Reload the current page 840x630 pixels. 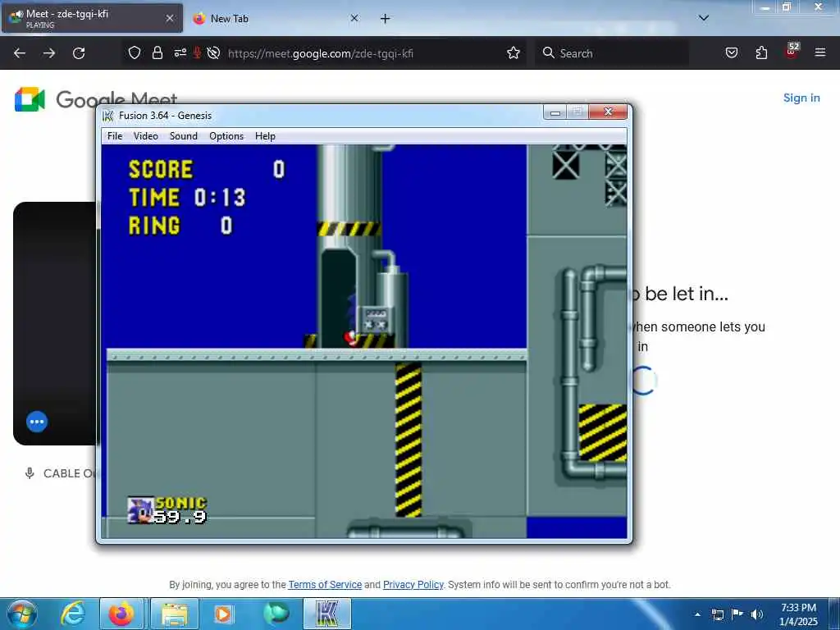(x=79, y=53)
